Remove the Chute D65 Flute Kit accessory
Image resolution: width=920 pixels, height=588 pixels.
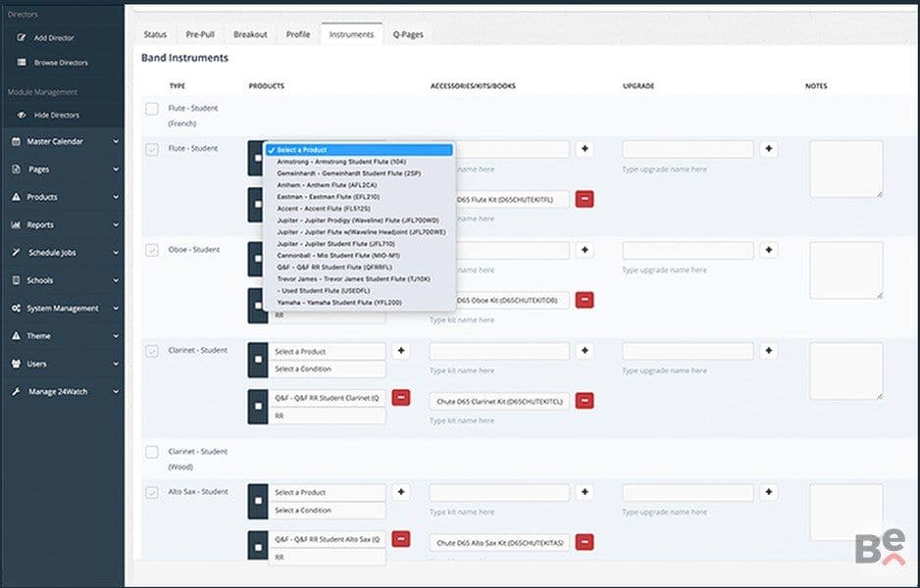click(585, 199)
